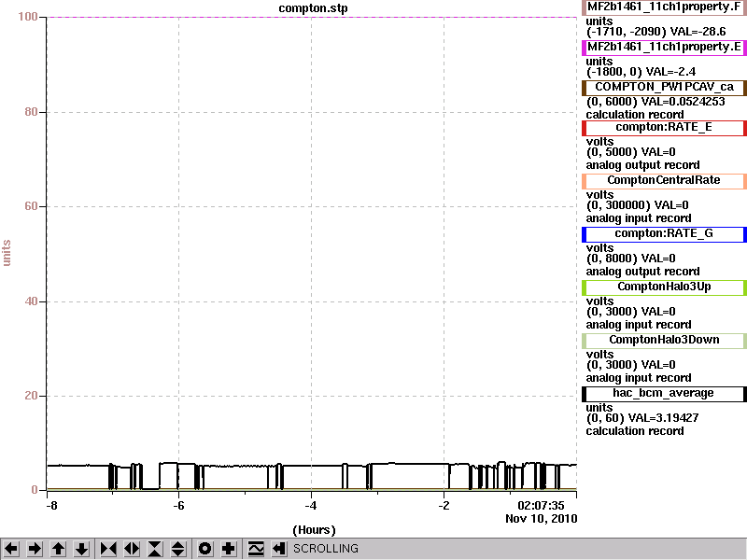747x560 pixels.
Task: Click the vertical units y-axis label
Action: (7, 253)
